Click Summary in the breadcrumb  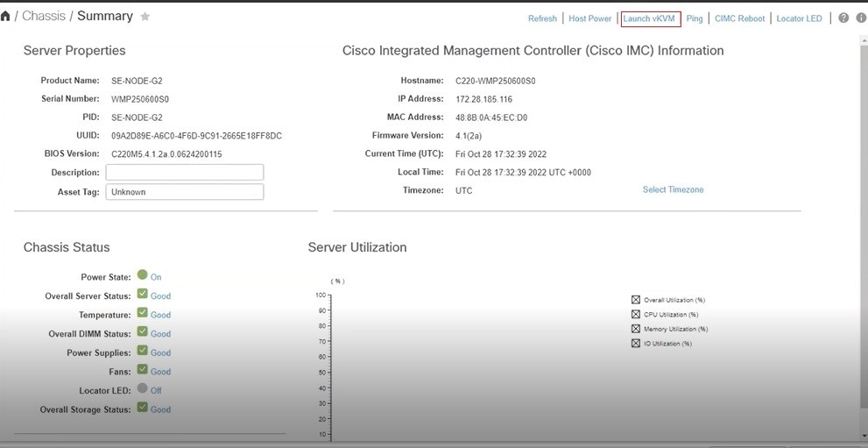click(x=105, y=16)
